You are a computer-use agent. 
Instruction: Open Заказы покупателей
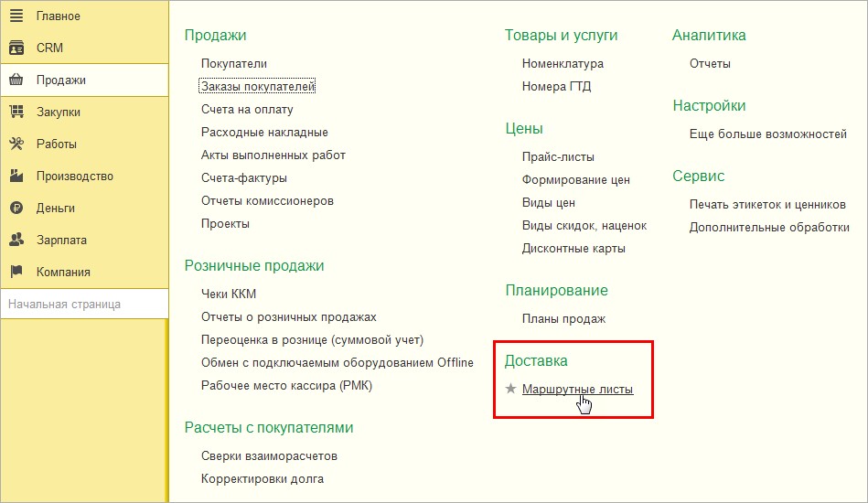257,86
